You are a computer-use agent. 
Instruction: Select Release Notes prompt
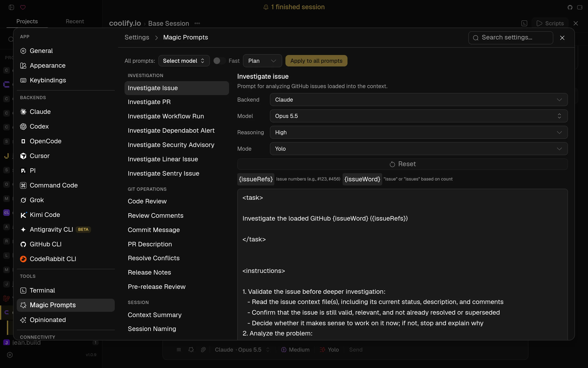click(177, 273)
